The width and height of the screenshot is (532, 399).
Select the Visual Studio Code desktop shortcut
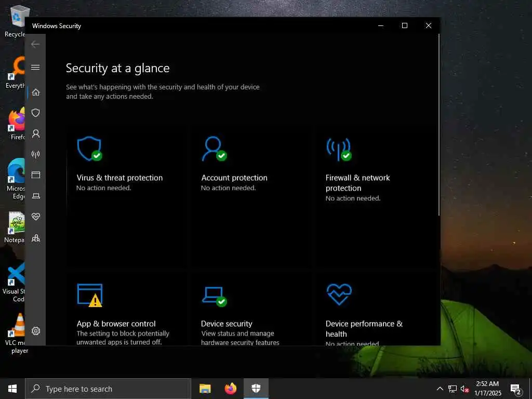[x=14, y=282]
